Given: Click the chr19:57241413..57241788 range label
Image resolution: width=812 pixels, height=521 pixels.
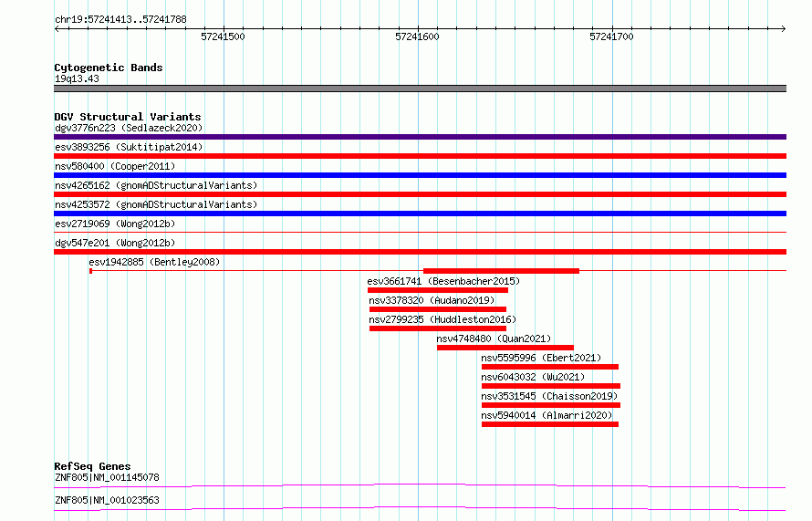Looking at the screenshot, I should coord(120,20).
